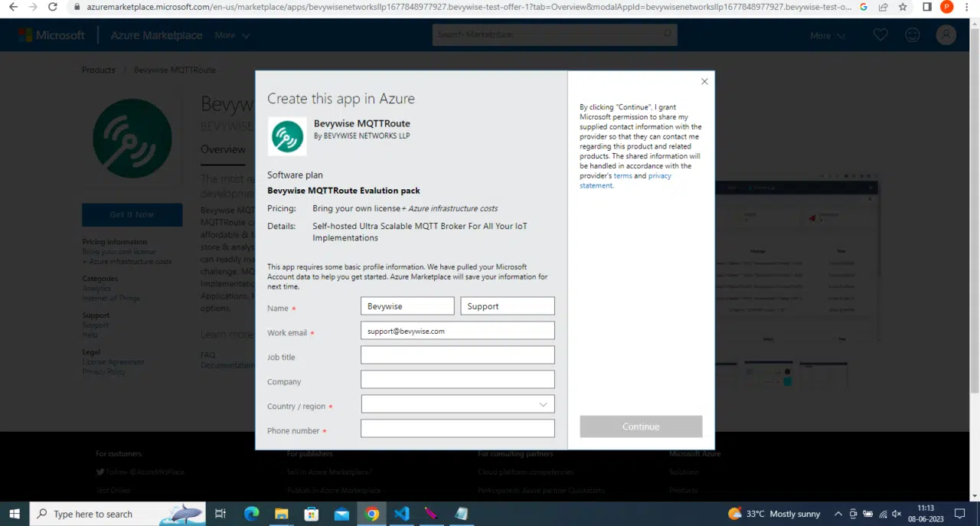The image size is (980, 526).
Task: Click the Bevywise MQTTRoute logo in dialog
Action: [x=287, y=136]
